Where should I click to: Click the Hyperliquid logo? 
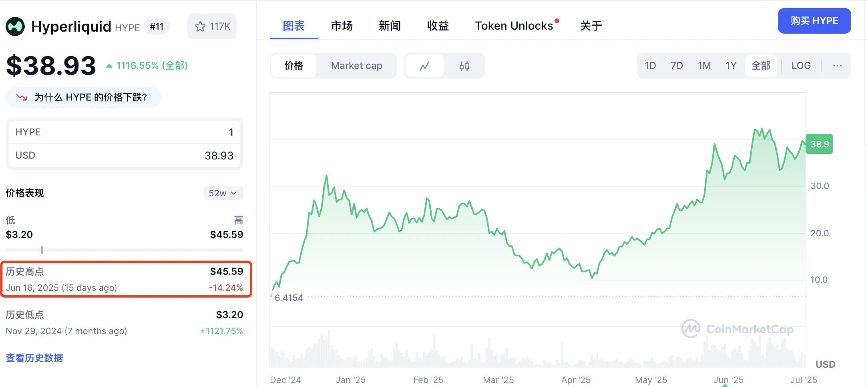coord(15,26)
